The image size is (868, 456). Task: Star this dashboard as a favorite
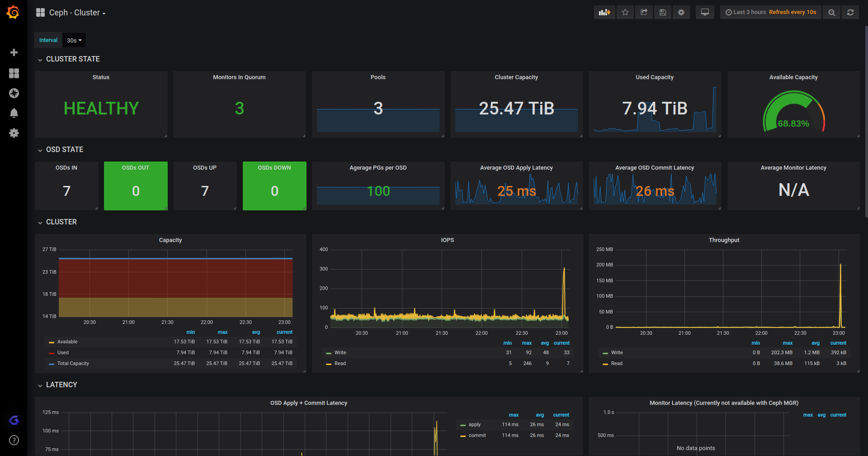(625, 12)
